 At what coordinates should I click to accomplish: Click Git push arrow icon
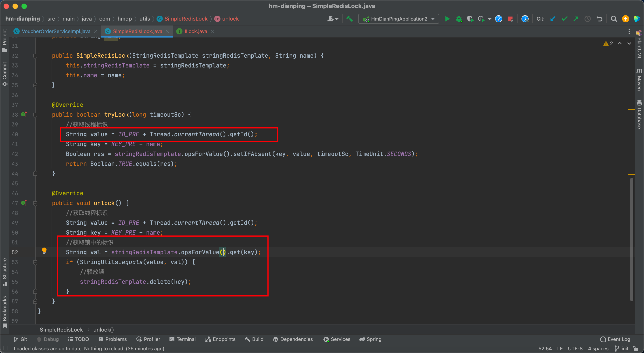point(576,19)
